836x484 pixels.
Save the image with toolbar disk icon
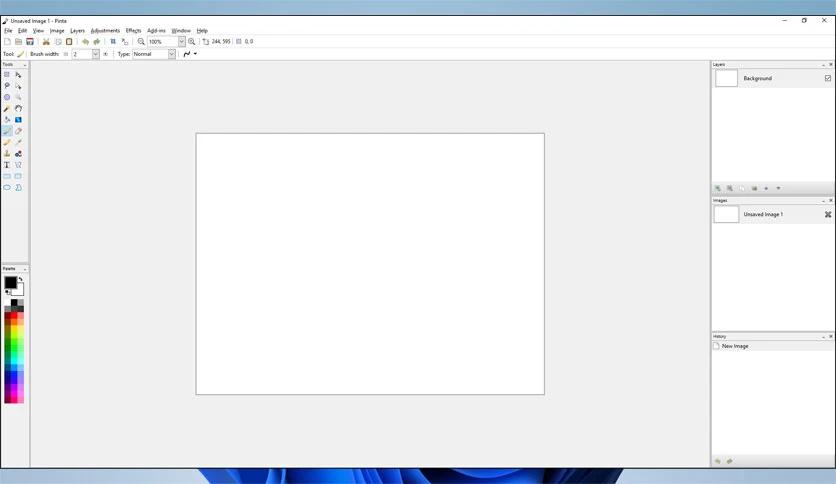click(30, 42)
